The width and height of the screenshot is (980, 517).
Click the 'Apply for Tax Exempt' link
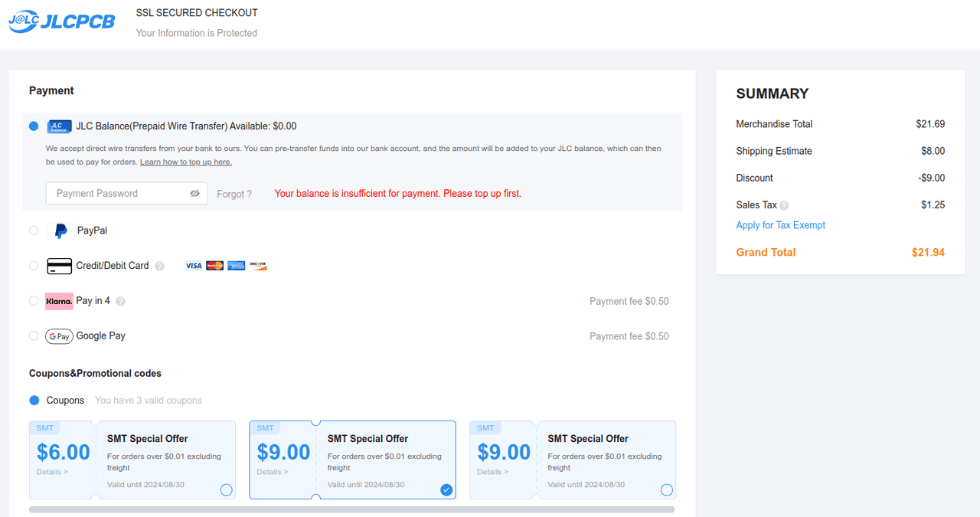tap(781, 225)
